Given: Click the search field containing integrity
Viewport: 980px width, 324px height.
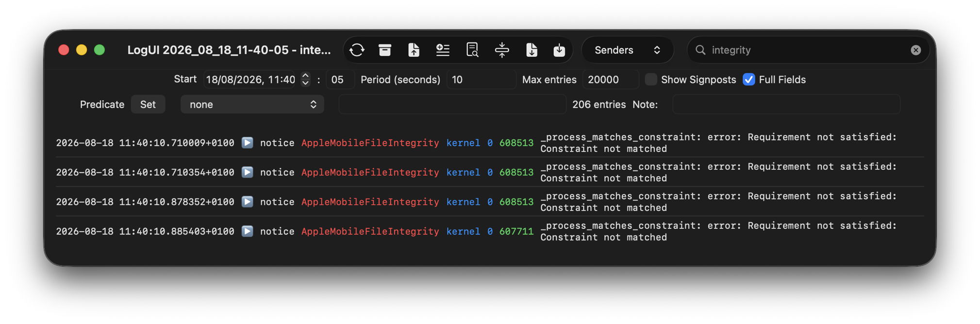Looking at the screenshot, I should point(808,50).
